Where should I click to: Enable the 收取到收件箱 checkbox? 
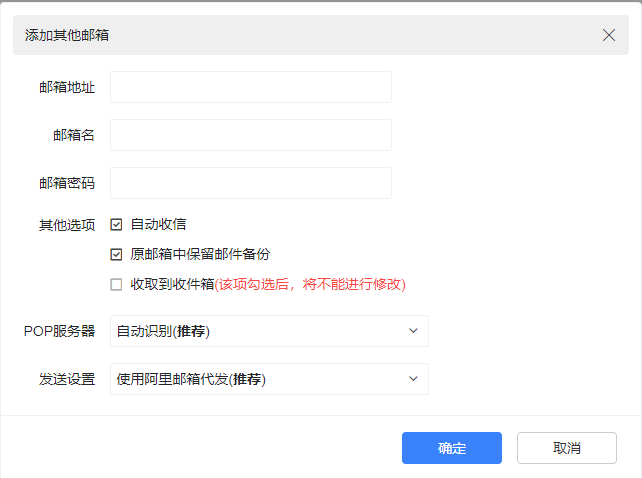[x=117, y=284]
